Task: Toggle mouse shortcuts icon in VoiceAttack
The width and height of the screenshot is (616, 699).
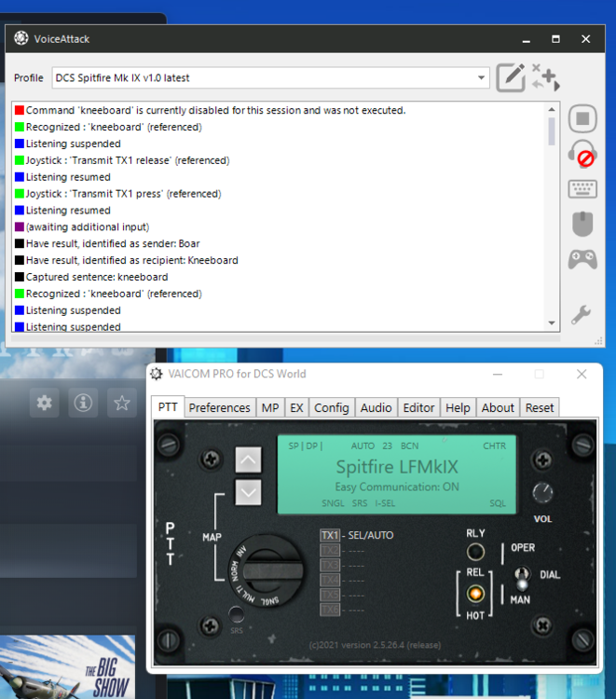Action: click(x=582, y=224)
